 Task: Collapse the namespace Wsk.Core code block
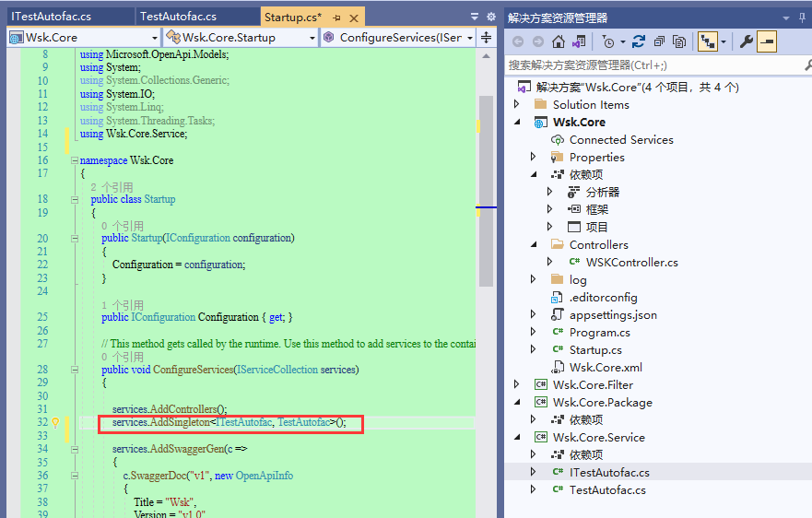click(x=75, y=160)
